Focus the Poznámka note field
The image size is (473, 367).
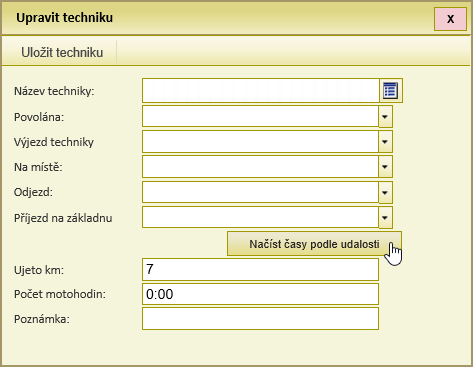click(x=260, y=319)
